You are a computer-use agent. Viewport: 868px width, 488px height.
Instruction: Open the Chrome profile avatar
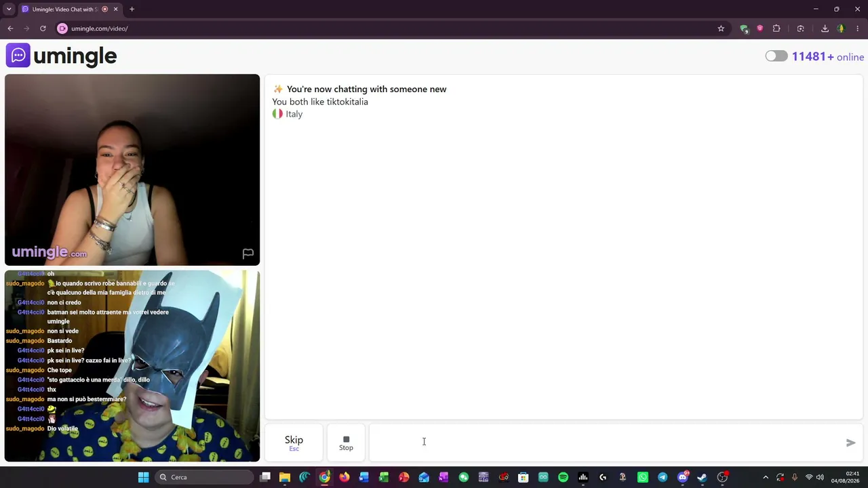pos(841,28)
